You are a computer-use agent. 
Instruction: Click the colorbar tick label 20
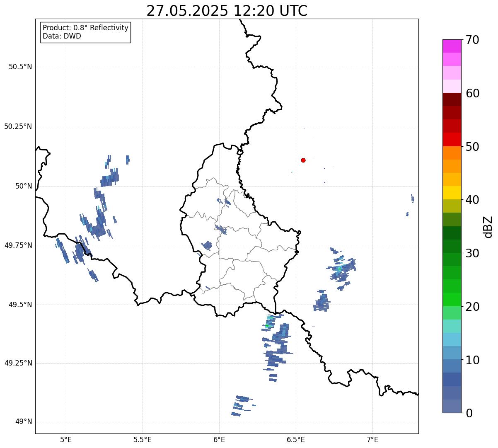tap(472, 307)
